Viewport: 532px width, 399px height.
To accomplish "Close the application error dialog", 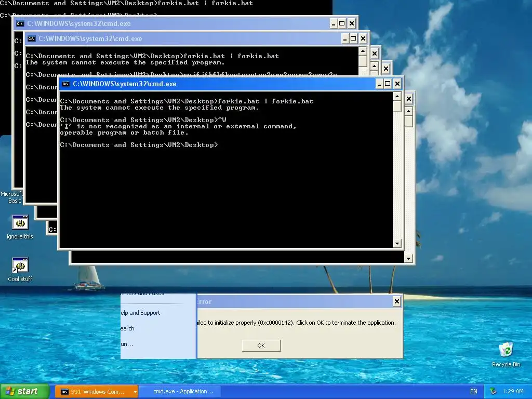I will tap(396, 301).
